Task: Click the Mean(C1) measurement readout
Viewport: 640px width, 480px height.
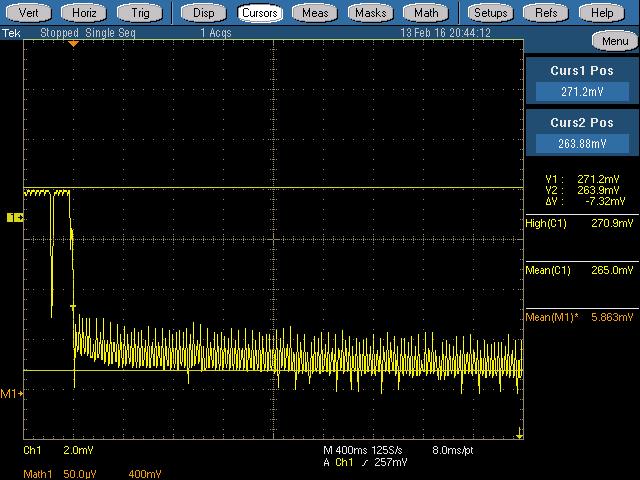Action: coord(580,270)
